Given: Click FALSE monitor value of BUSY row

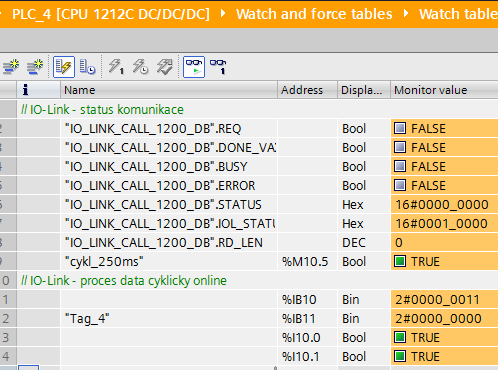Looking at the screenshot, I should point(444,166).
